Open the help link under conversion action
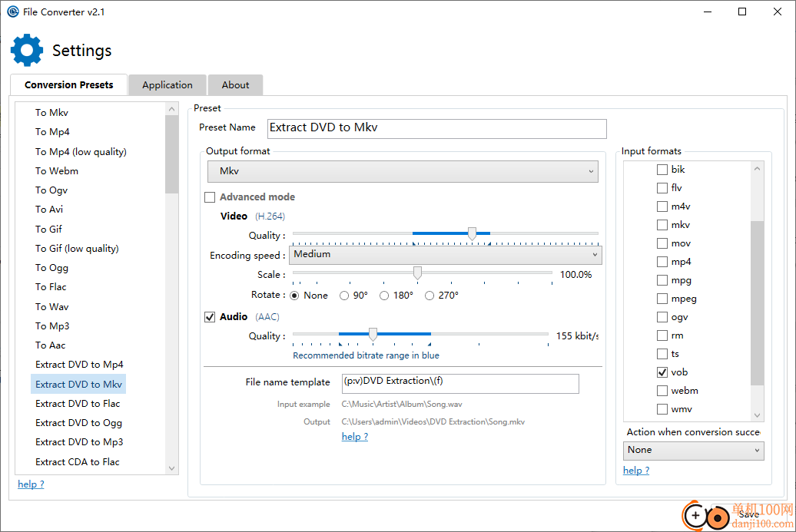 (636, 471)
